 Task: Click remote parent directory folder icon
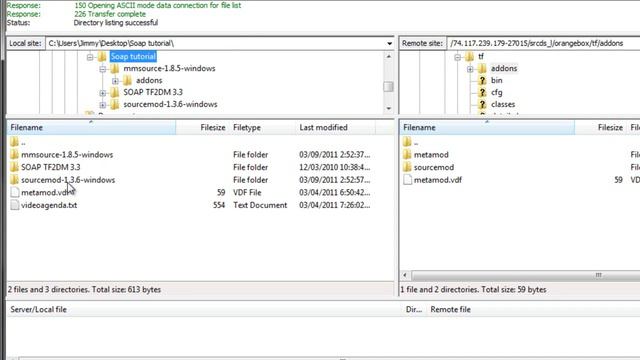tap(407, 142)
